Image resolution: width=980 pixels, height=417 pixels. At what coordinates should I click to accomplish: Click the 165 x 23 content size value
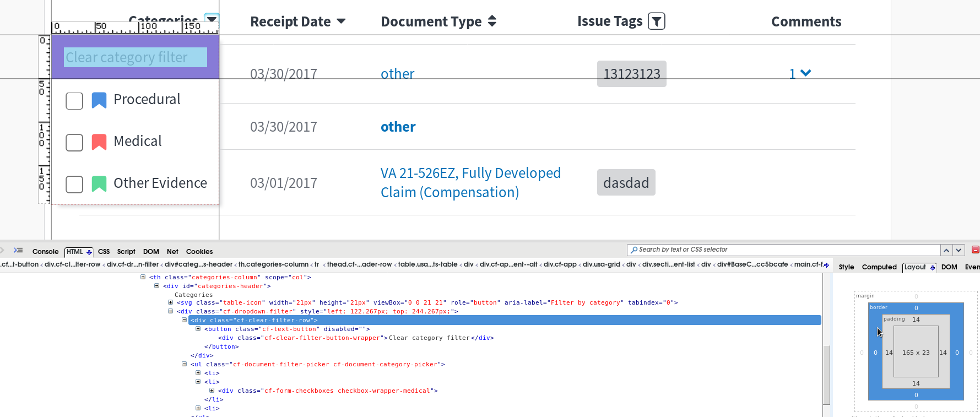(x=916, y=353)
